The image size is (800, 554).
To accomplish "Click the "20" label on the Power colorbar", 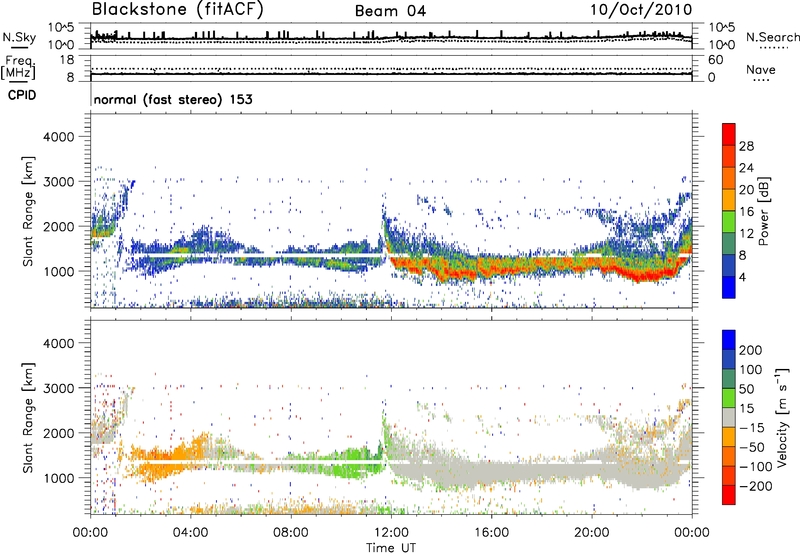I will (746, 190).
